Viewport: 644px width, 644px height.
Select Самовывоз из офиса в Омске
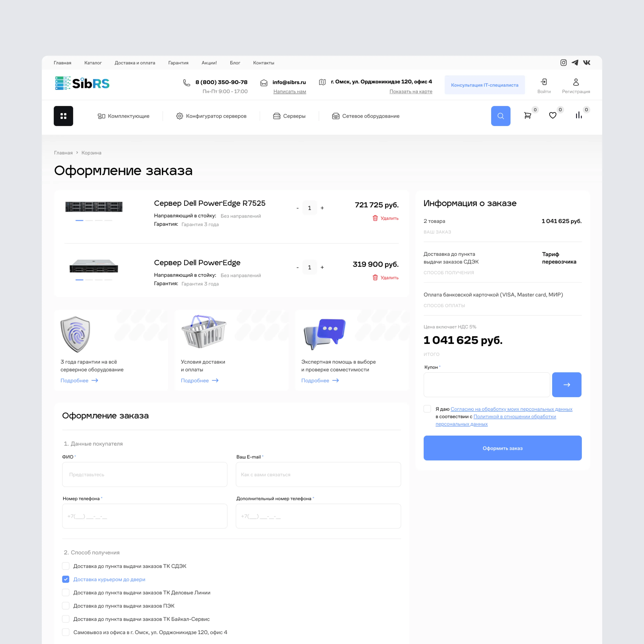[66, 632]
